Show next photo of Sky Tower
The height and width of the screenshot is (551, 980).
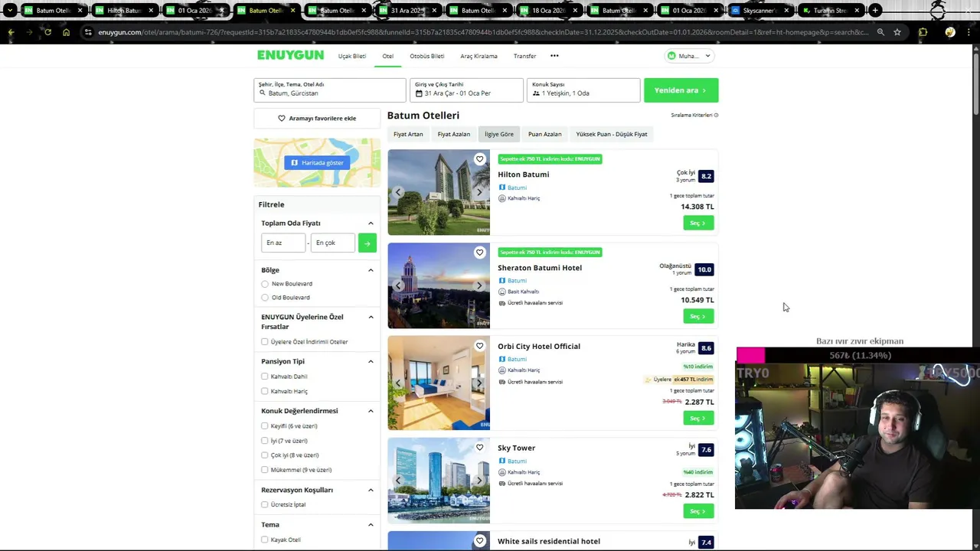479,481
